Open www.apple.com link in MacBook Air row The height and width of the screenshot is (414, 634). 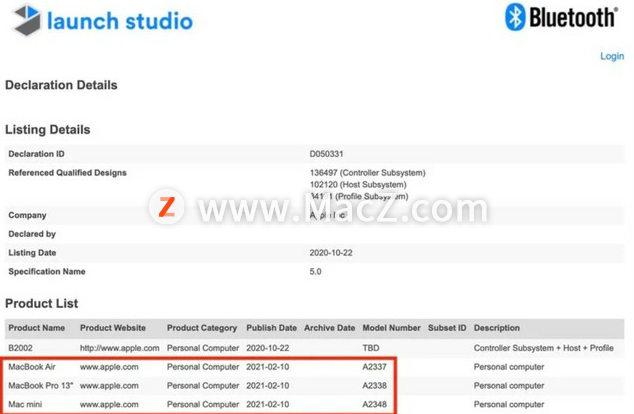click(109, 367)
